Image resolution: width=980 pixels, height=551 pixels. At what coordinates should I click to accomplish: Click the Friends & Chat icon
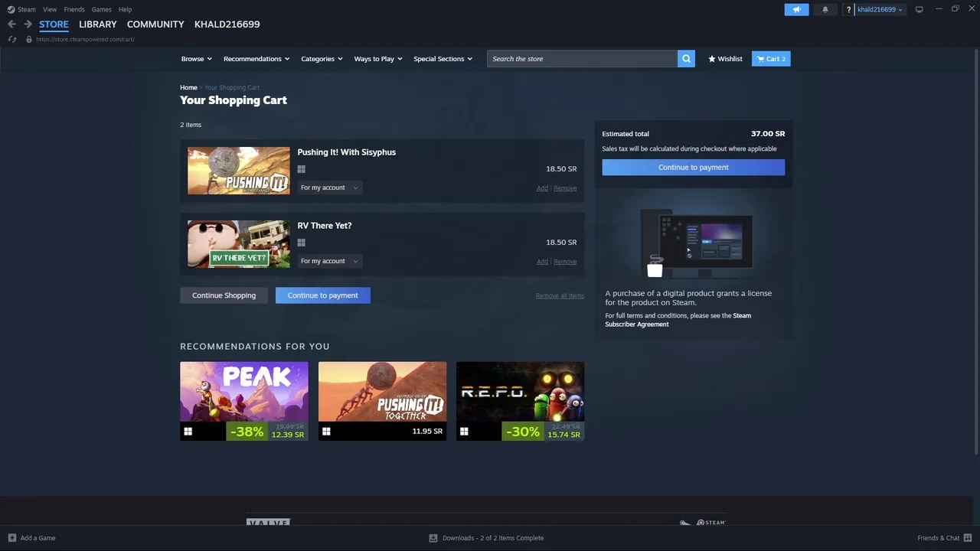click(968, 538)
